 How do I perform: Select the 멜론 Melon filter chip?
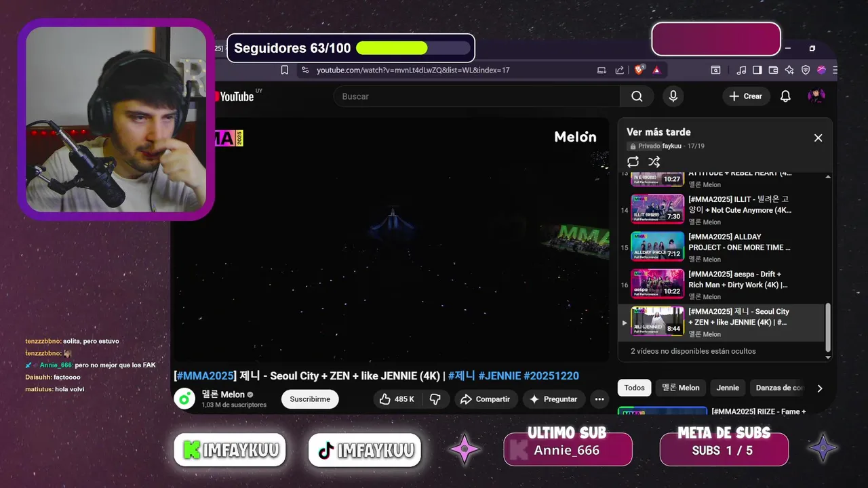pyautogui.click(x=680, y=388)
